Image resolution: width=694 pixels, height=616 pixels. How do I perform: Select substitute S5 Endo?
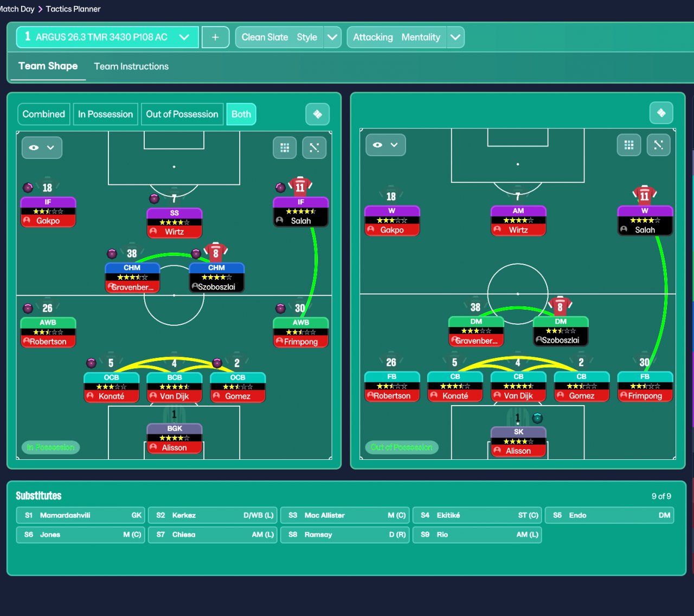[x=610, y=516]
